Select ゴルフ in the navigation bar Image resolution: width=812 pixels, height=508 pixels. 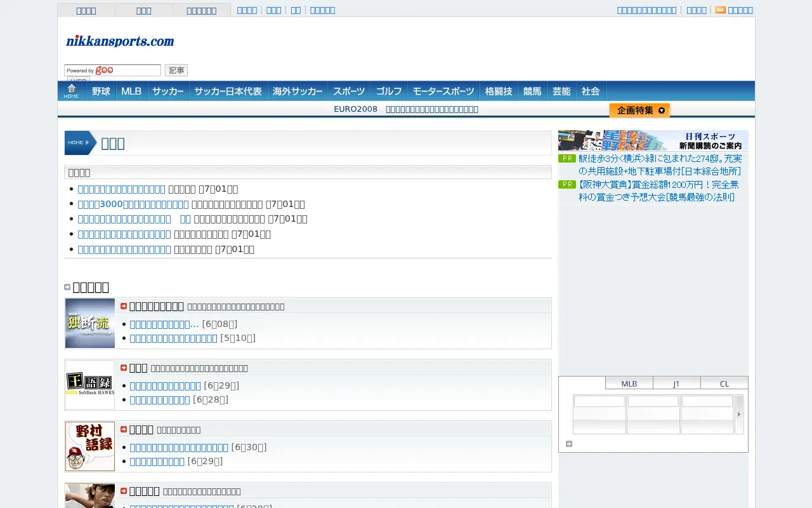pyautogui.click(x=389, y=91)
